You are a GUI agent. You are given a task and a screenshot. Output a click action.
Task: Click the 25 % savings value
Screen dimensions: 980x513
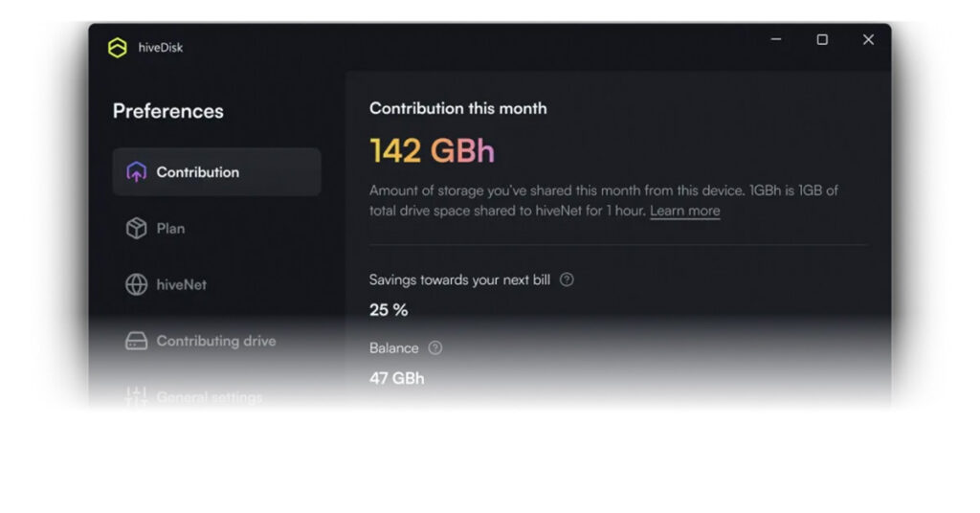(389, 310)
